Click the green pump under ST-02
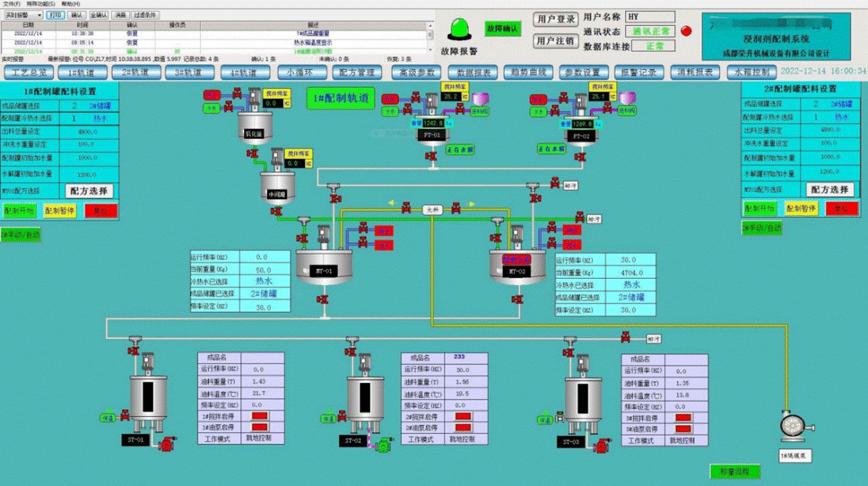868x486 pixels. (x=384, y=444)
